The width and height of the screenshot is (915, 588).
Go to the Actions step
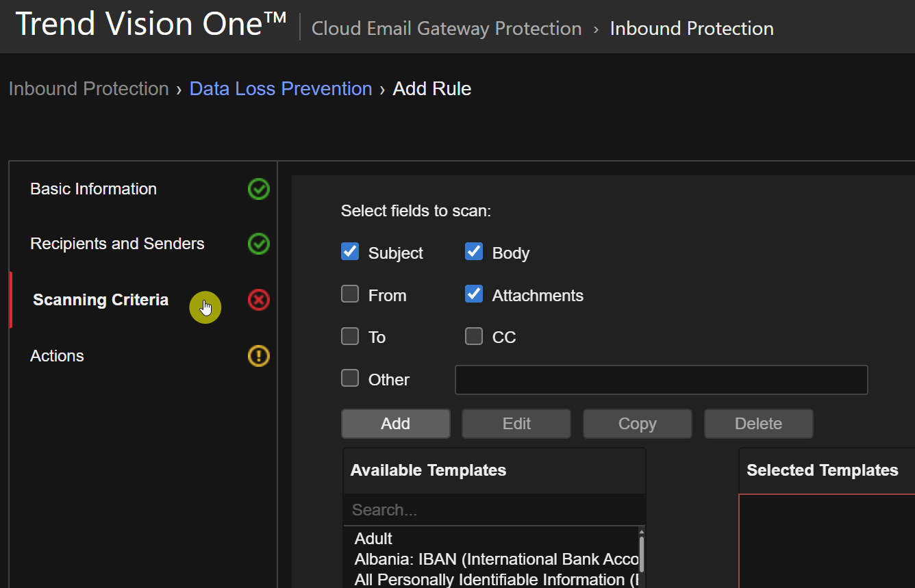point(57,356)
